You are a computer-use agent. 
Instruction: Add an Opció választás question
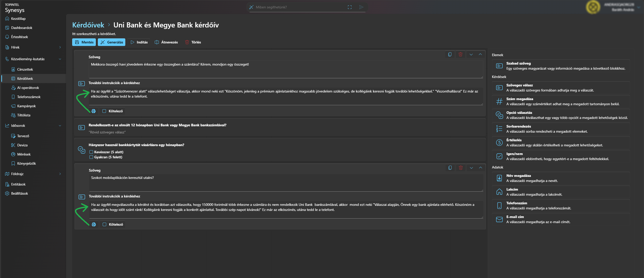[561, 115]
